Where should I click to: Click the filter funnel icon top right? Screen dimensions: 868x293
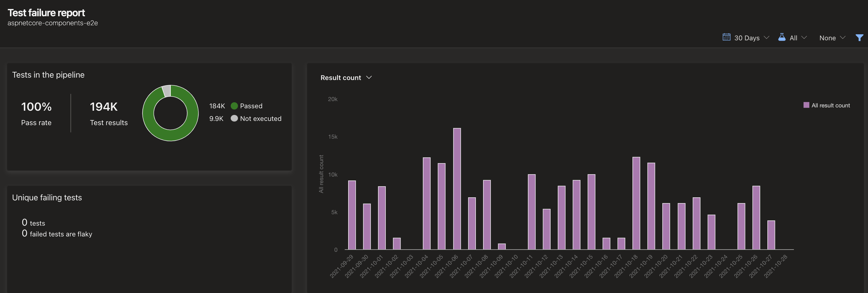860,37
